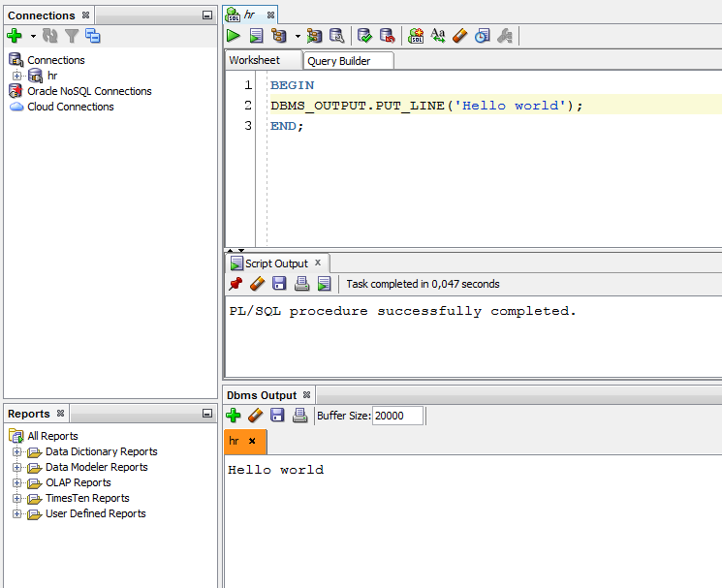The image size is (722, 588).
Task: Click the Explain Plan icon
Action: pos(278,36)
